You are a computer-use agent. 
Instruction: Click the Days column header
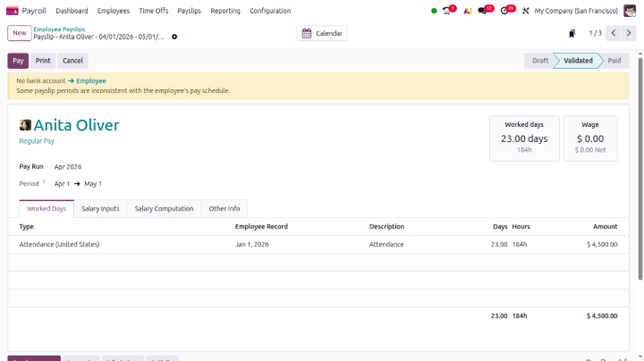(x=500, y=226)
